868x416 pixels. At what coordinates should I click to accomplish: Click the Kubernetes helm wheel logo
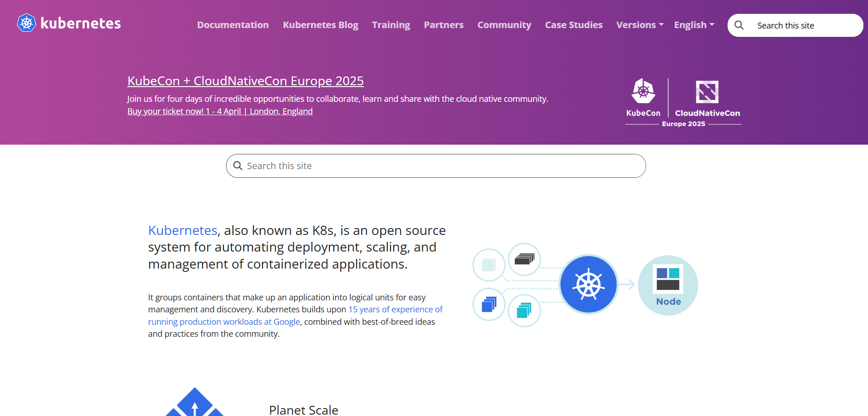pos(26,23)
